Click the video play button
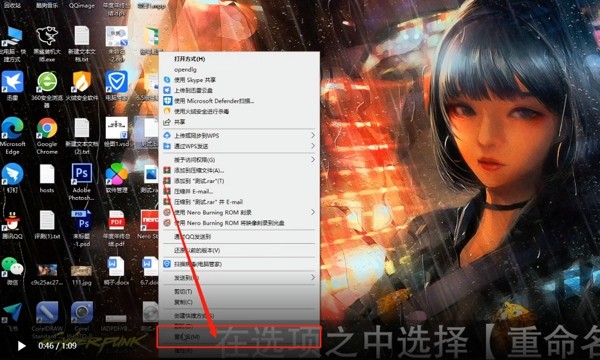 click(x=21, y=346)
